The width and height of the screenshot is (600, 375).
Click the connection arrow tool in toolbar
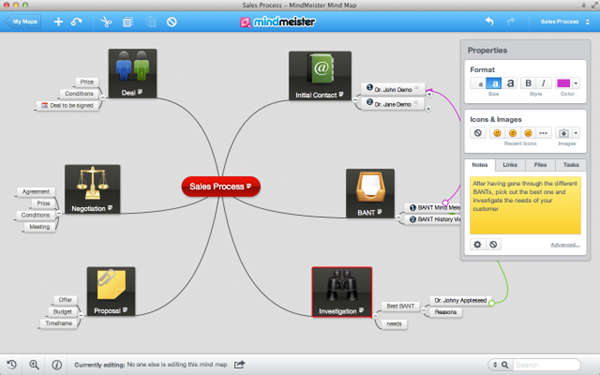click(77, 22)
